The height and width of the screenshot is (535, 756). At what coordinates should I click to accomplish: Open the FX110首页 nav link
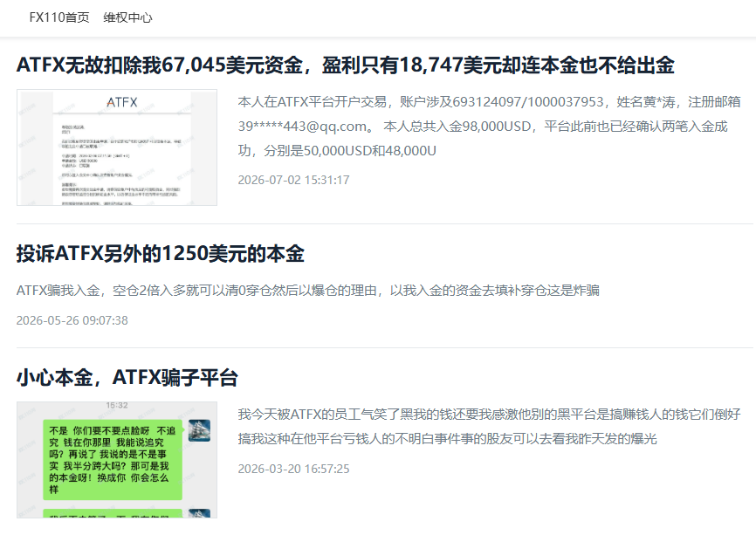click(x=59, y=17)
